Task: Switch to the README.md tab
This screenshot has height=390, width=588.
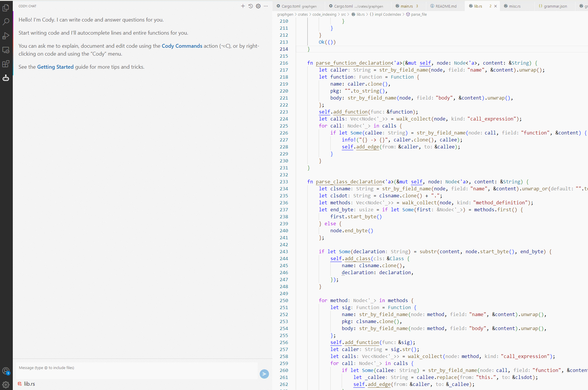Action: pos(446,6)
